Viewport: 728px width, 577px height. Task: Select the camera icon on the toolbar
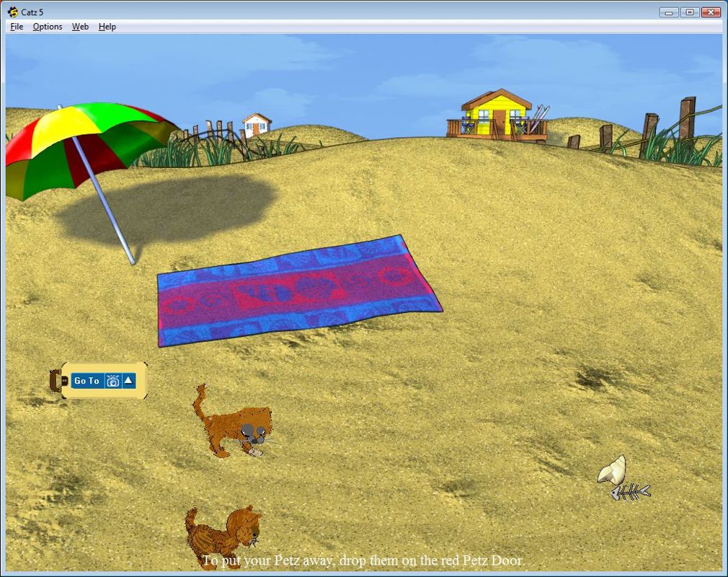tap(112, 380)
